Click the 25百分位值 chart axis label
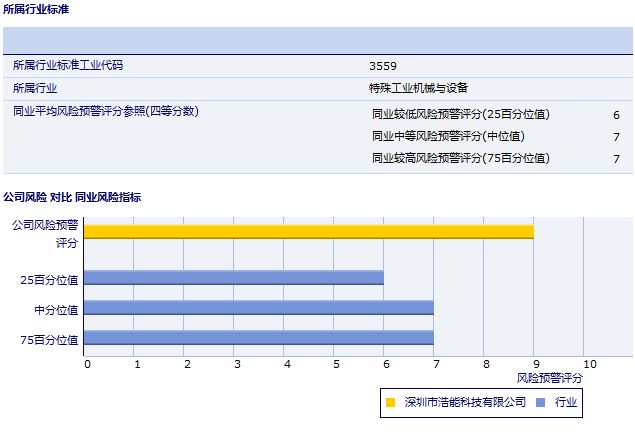Image resolution: width=635 pixels, height=432 pixels. click(49, 280)
